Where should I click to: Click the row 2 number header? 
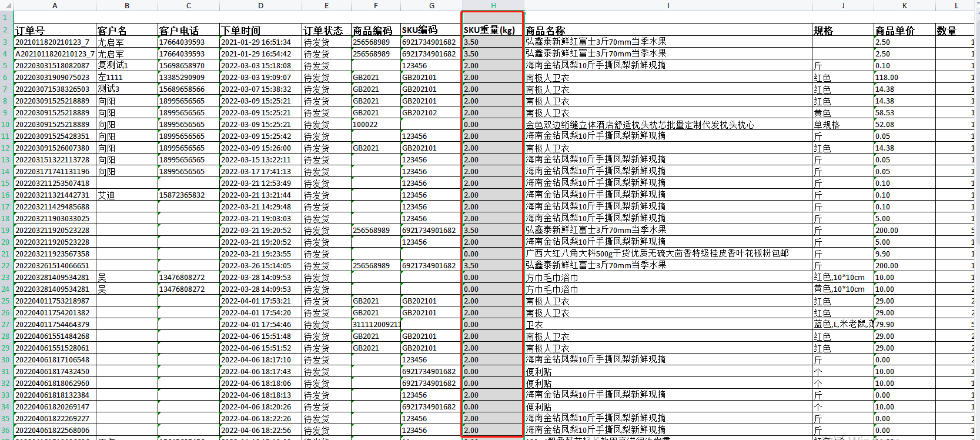pyautogui.click(x=5, y=30)
